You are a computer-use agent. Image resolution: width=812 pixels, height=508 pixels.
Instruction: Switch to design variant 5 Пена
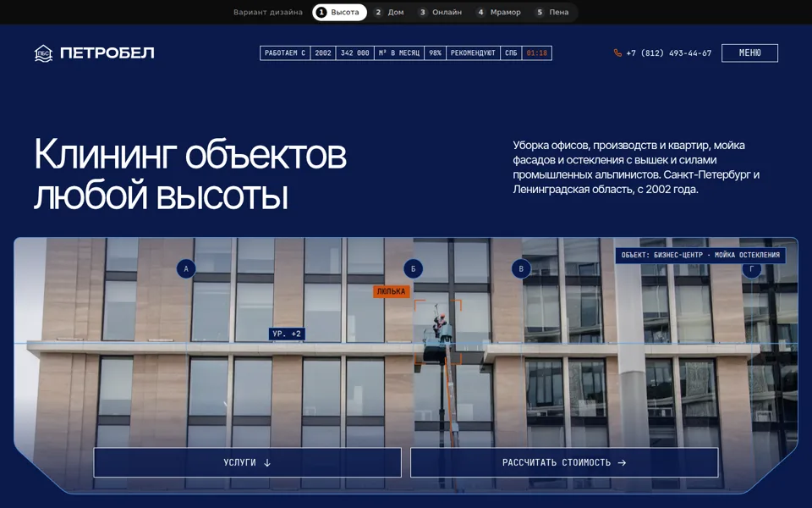[x=553, y=12]
